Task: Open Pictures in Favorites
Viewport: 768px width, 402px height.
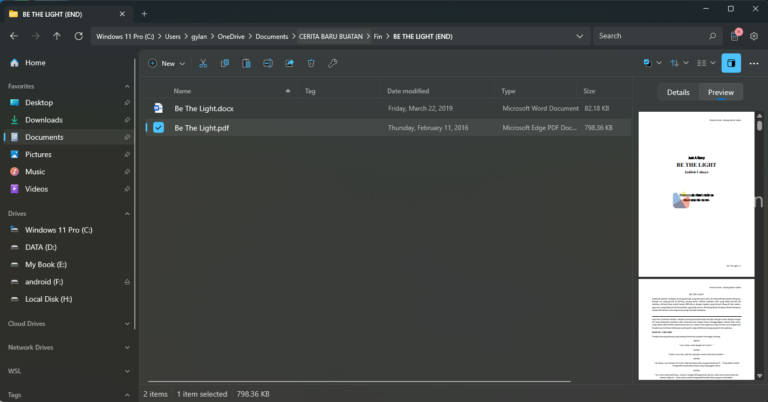Action: pos(69,154)
